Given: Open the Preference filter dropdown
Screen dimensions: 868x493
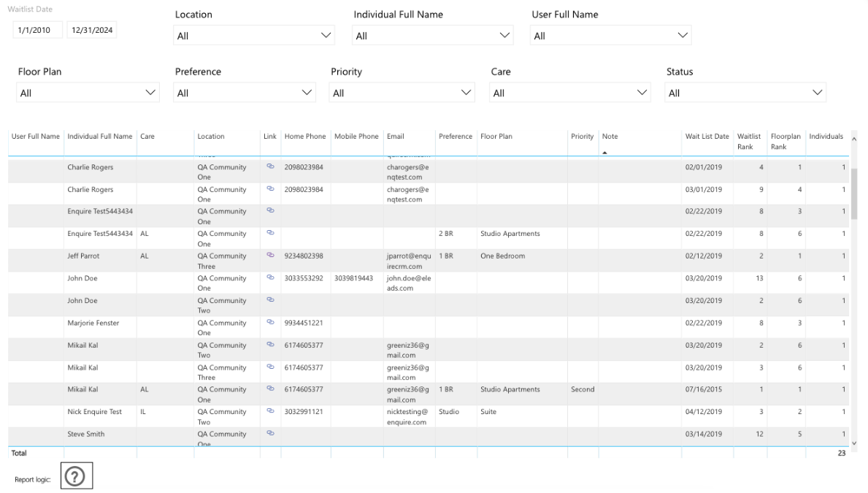Looking at the screenshot, I should (245, 93).
